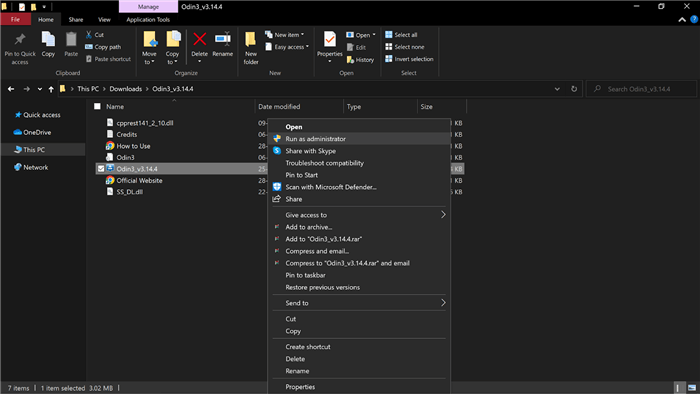Screen dimensions: 700x394
Task: Click Select all in ribbon
Action: [401, 35]
